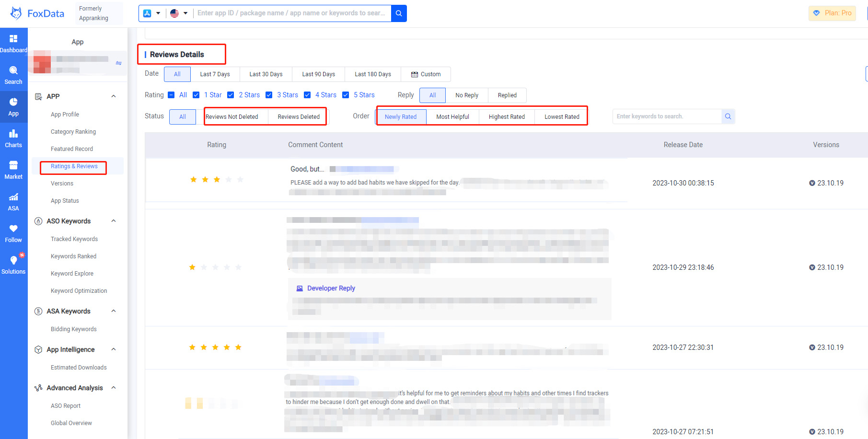Sort by Highest Rated

(507, 117)
